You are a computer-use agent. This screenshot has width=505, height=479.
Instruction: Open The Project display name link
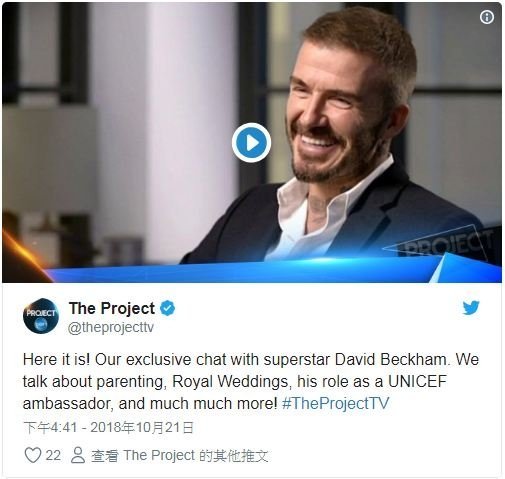(112, 308)
